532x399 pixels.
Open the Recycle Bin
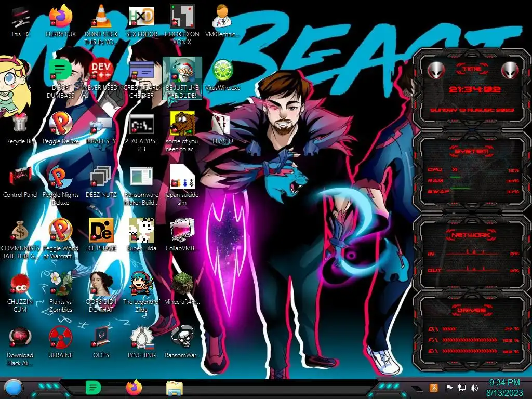coord(20,129)
